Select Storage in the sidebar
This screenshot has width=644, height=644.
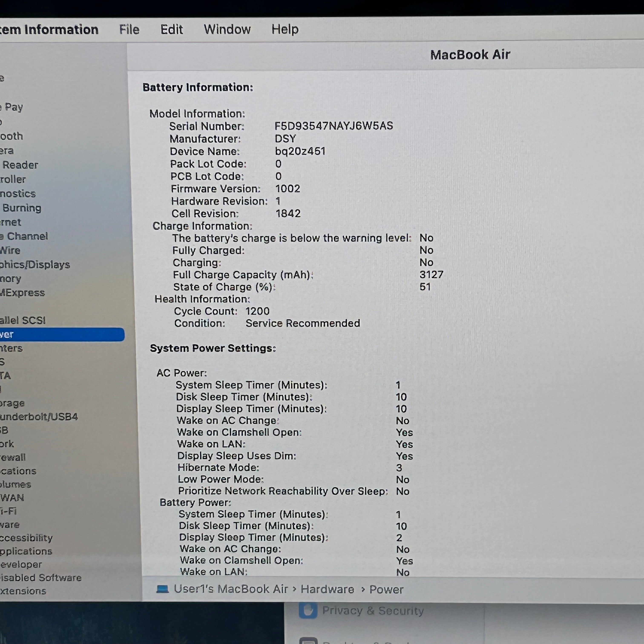click(x=12, y=403)
